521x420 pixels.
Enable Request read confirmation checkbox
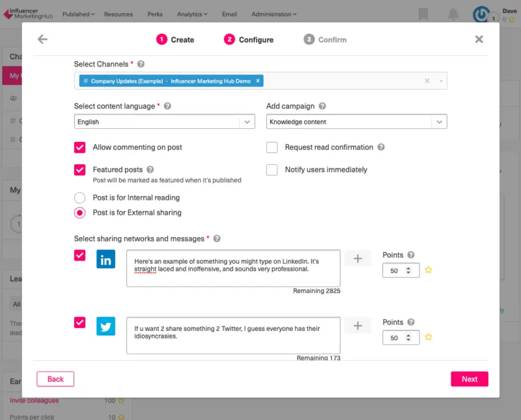click(x=272, y=148)
